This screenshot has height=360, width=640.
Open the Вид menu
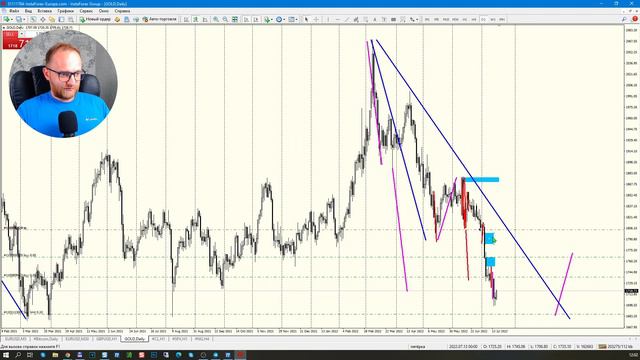[x=29, y=11]
